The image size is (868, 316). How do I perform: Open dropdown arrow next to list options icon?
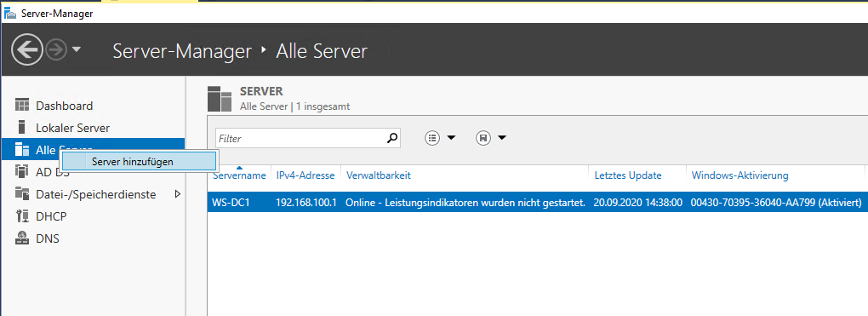pos(451,137)
